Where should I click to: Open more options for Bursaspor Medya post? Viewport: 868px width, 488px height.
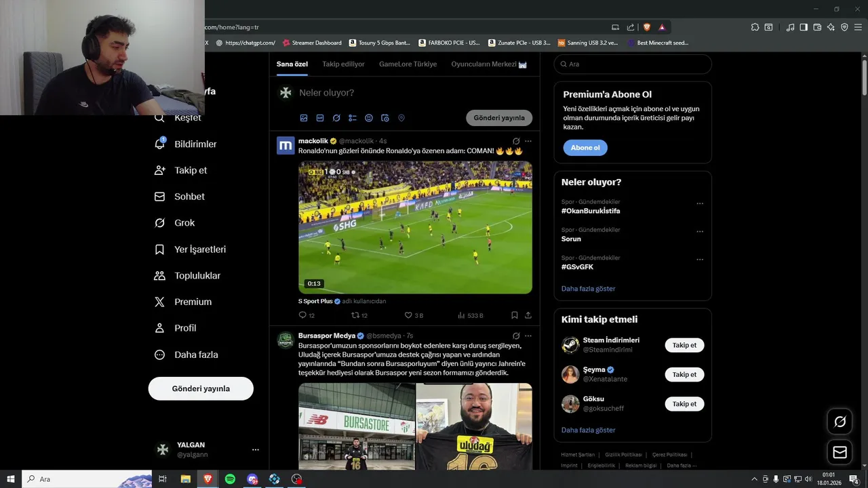pos(528,335)
